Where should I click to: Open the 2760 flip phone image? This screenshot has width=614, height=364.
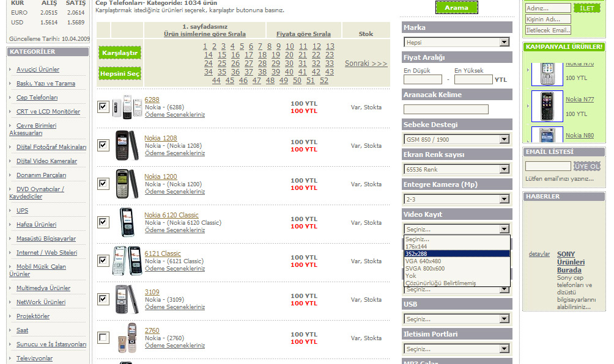[x=127, y=338]
